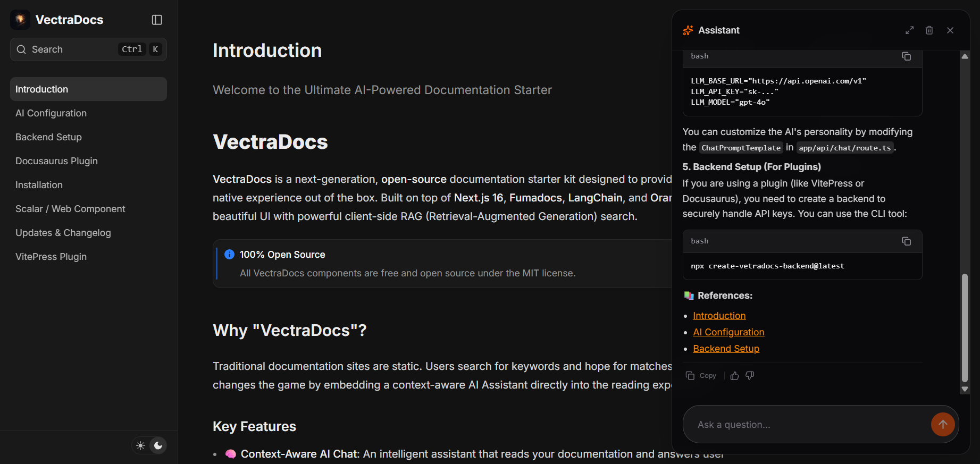Click the LLM_MODEL="gpt-4o" code line
The image size is (980, 464).
730,102
